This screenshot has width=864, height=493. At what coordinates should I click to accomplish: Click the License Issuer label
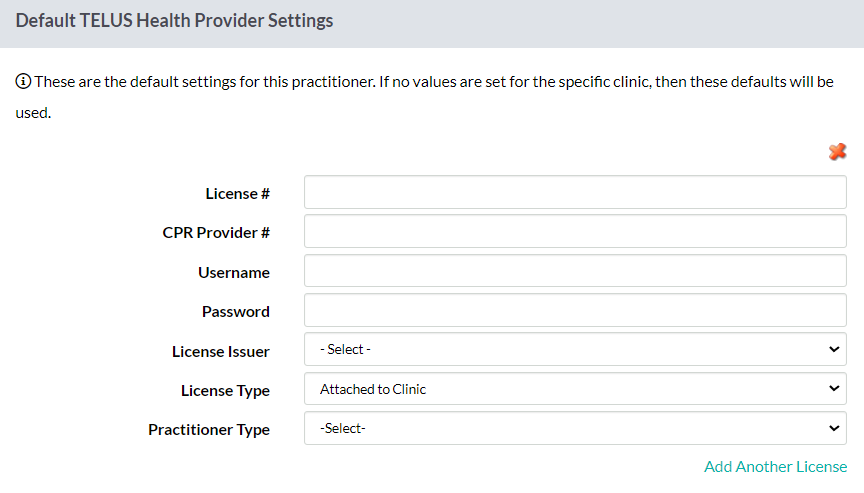[x=220, y=351]
